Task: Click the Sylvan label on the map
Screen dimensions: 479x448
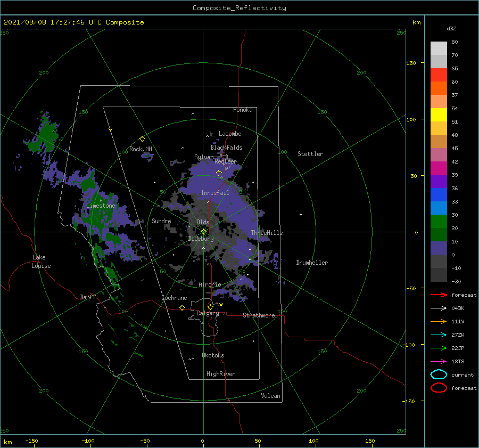Action: click(x=204, y=157)
